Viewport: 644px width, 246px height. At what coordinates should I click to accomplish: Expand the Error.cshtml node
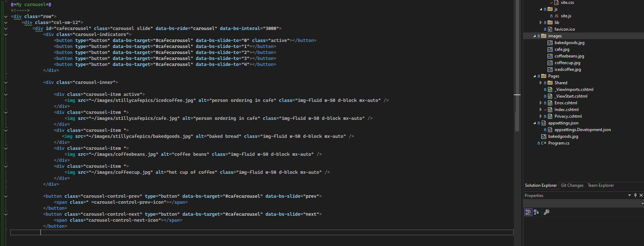[541, 103]
